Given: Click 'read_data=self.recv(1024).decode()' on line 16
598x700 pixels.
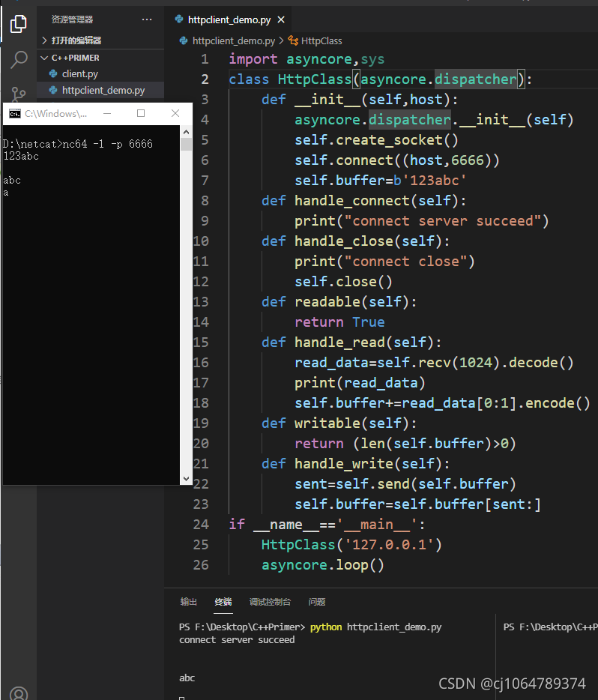Looking at the screenshot, I should tap(434, 363).
